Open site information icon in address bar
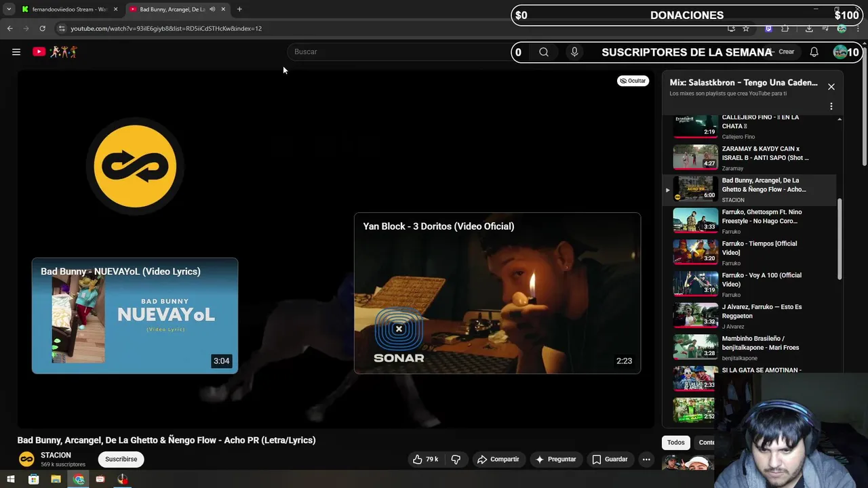Image resolution: width=868 pixels, height=488 pixels. pyautogui.click(x=61, y=28)
